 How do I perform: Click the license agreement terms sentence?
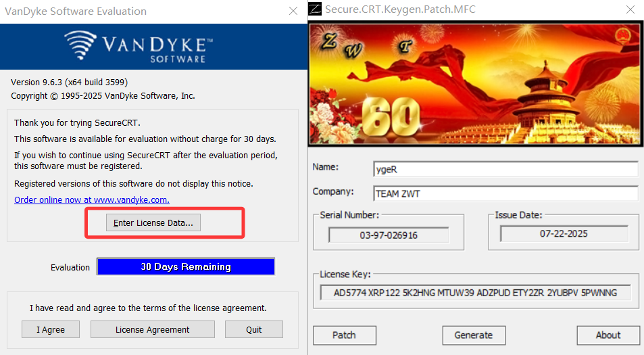148,308
